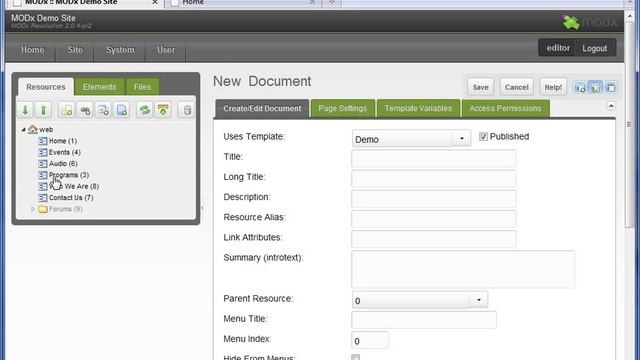The width and height of the screenshot is (640, 360).
Task: Click into the Menu Index field
Action: pyautogui.click(x=370, y=340)
